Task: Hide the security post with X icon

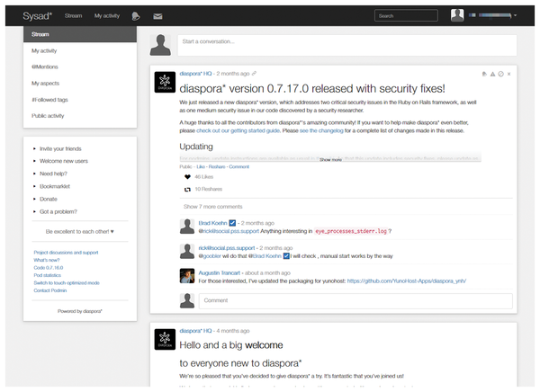Action: click(x=509, y=74)
